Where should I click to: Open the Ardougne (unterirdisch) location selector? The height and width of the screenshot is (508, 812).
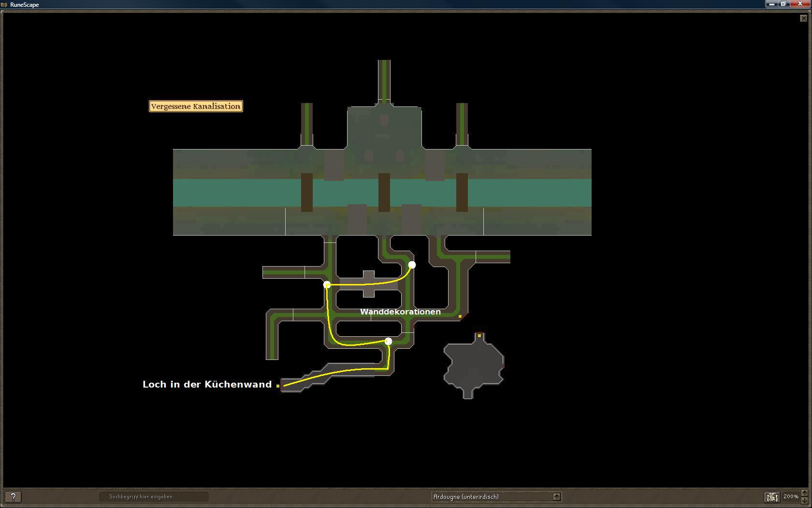coord(492,497)
